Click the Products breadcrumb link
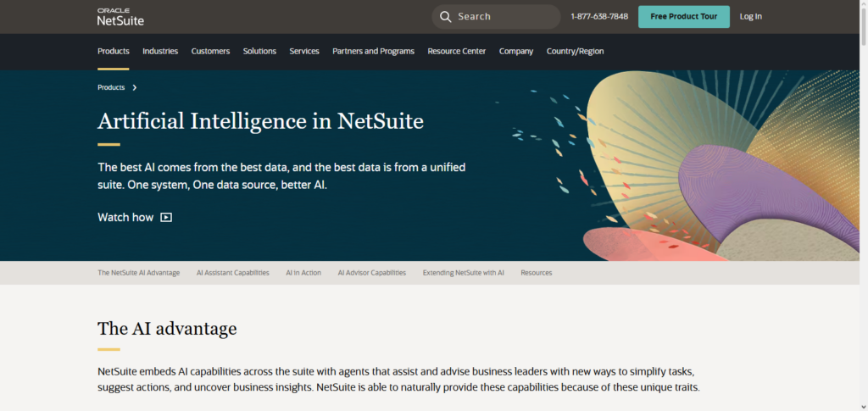 (111, 87)
